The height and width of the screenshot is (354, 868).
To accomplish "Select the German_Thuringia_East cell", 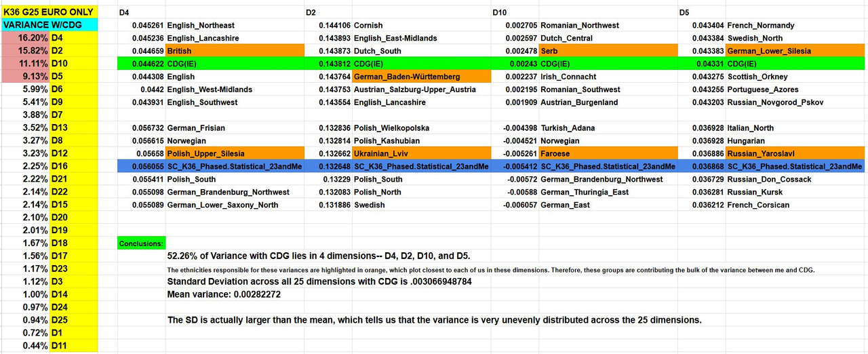I will point(608,192).
